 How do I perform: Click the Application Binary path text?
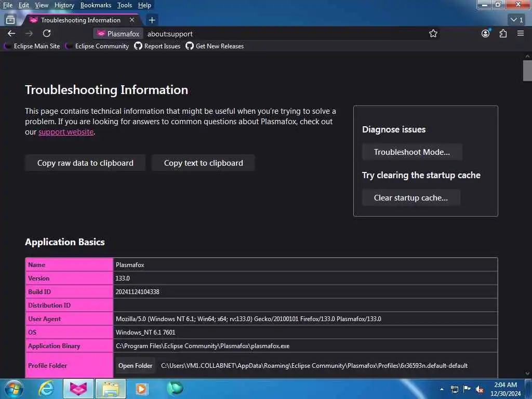click(x=203, y=346)
